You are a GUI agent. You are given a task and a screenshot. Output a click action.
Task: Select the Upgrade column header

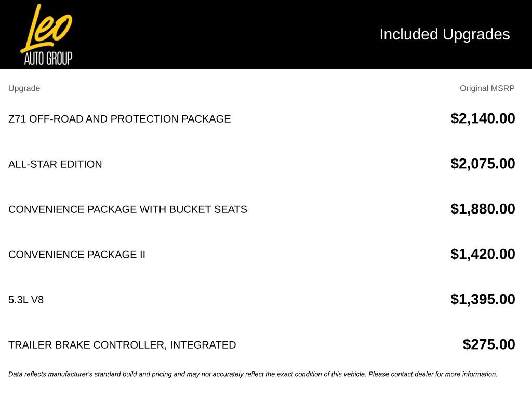(x=24, y=88)
